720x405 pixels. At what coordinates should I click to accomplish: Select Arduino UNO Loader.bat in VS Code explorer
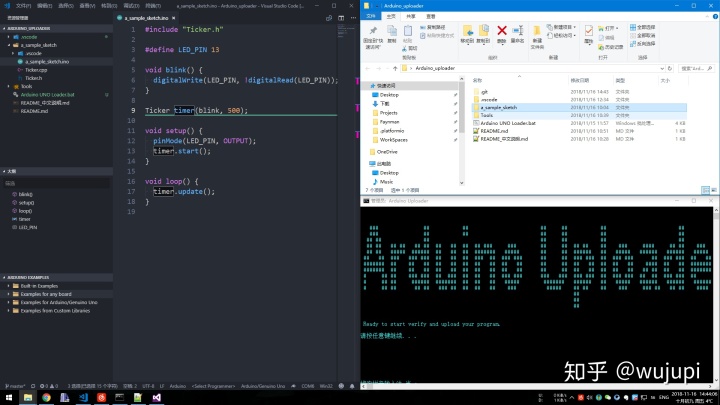pos(47,95)
